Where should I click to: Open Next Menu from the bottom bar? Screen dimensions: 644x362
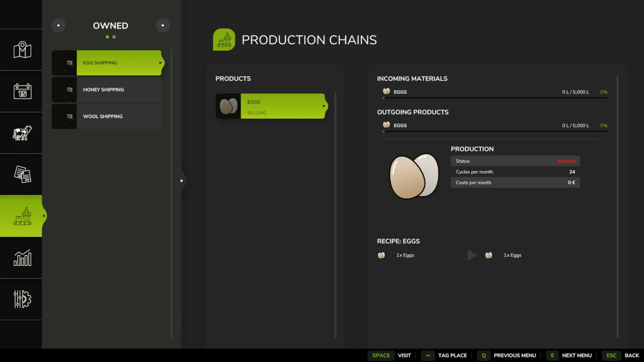[x=577, y=355]
